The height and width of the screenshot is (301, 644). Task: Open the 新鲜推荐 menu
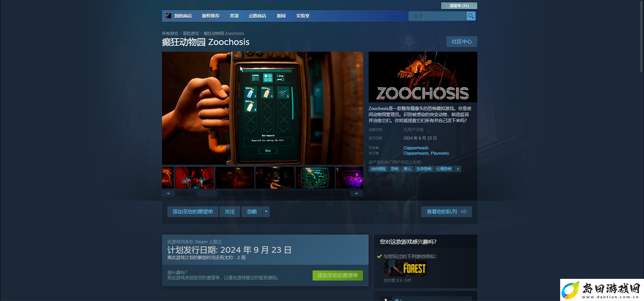tap(211, 16)
